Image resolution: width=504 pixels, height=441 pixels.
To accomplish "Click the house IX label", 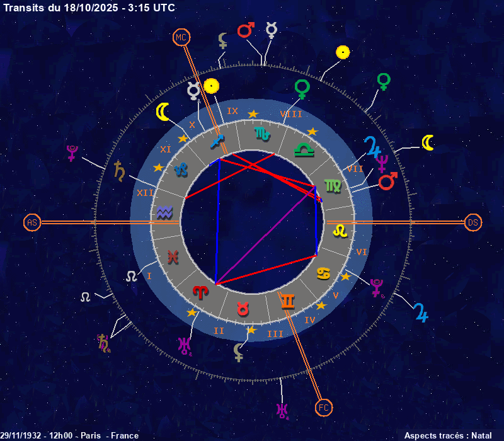I will tap(232, 111).
